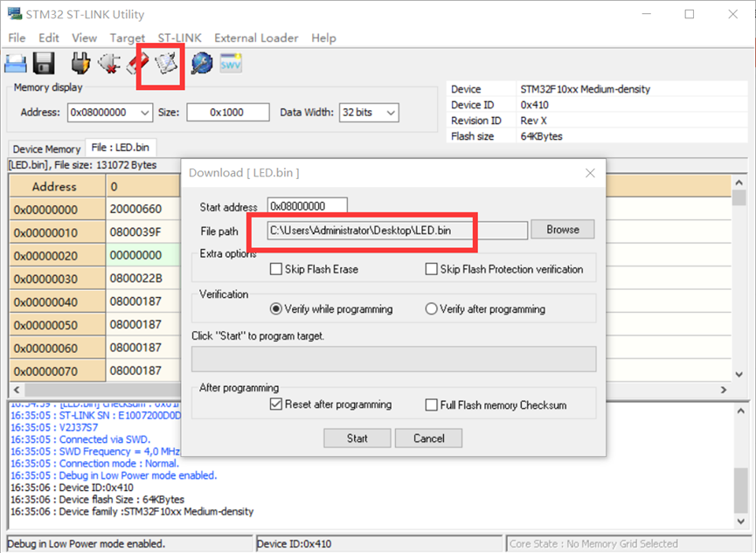The width and height of the screenshot is (756, 553).
Task: Select address row 0x00000020
Action: point(57,255)
